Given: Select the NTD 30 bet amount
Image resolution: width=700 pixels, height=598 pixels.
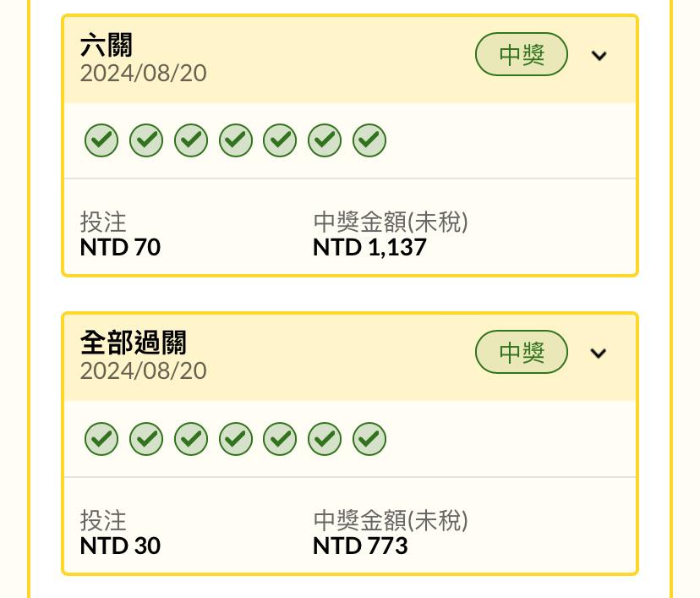Looking at the screenshot, I should coord(120,546).
